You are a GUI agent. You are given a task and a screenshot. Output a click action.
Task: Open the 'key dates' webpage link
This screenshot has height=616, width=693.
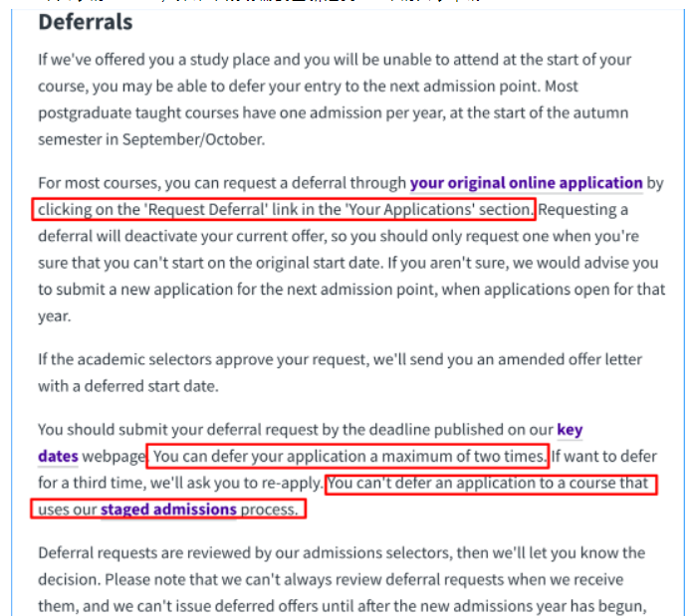click(x=570, y=429)
